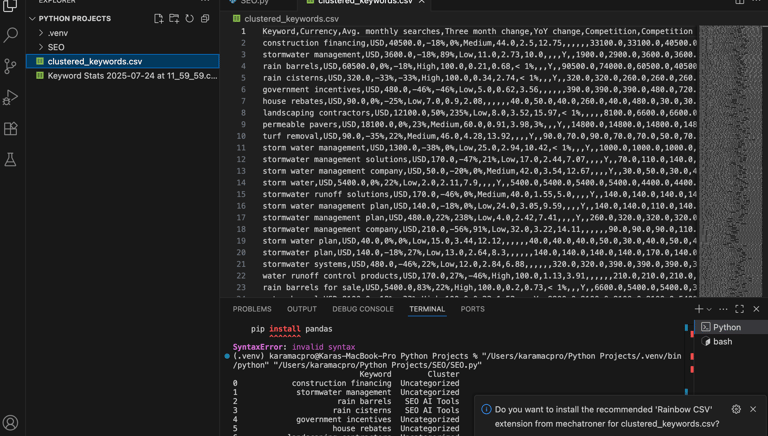Click line number 1 in the gutter
This screenshot has width=768, height=436.
click(243, 31)
